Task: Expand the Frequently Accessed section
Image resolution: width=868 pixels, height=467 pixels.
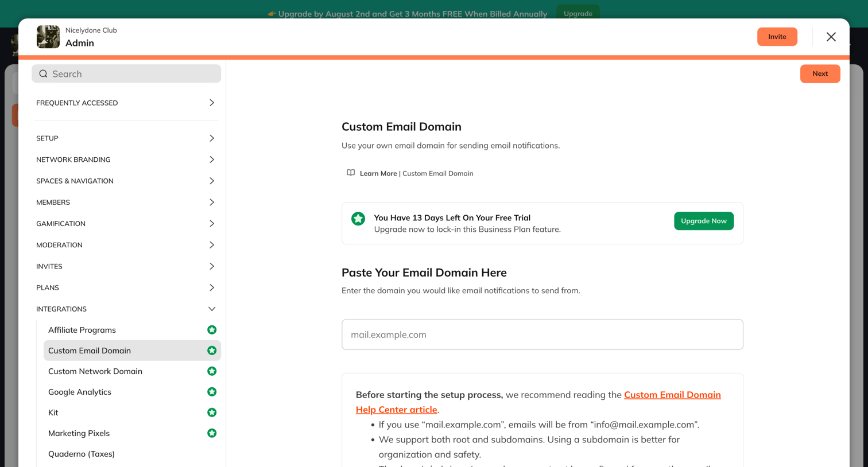Action: coord(126,103)
